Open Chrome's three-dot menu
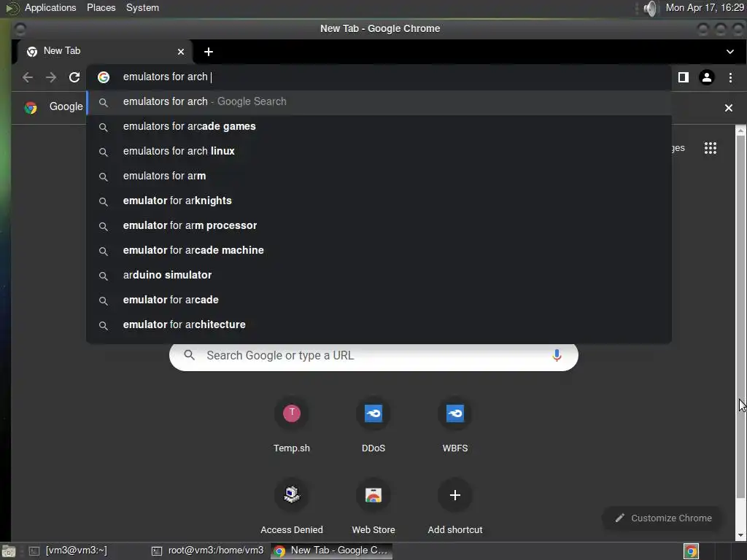Screen dimensions: 747x560 pyautogui.click(x=730, y=77)
